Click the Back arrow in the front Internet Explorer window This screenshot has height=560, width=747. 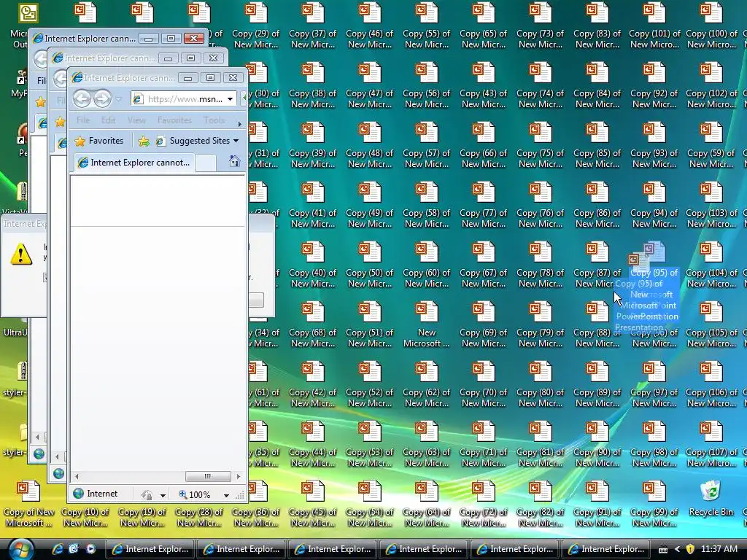tap(82, 99)
